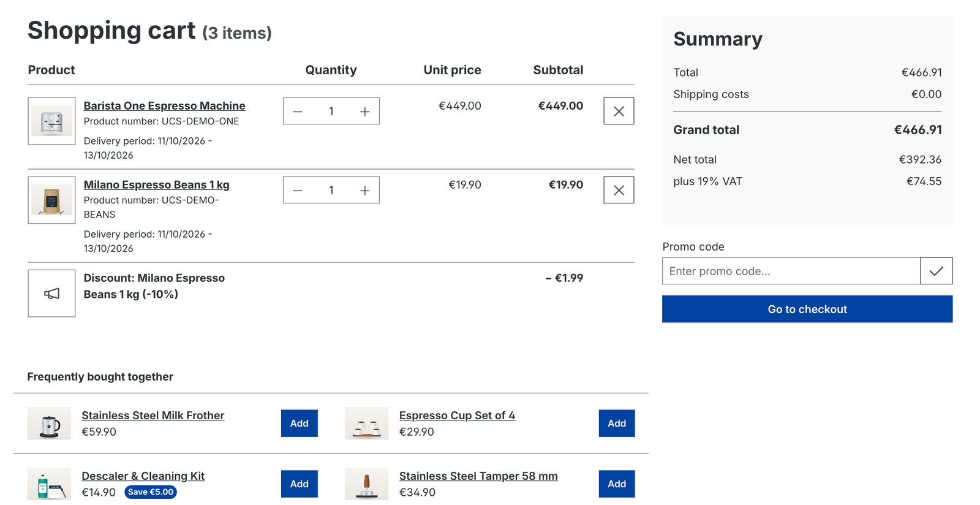This screenshot has height=505, width=980.
Task: Decrease Milano Espresso Beans quantity
Action: (x=298, y=191)
